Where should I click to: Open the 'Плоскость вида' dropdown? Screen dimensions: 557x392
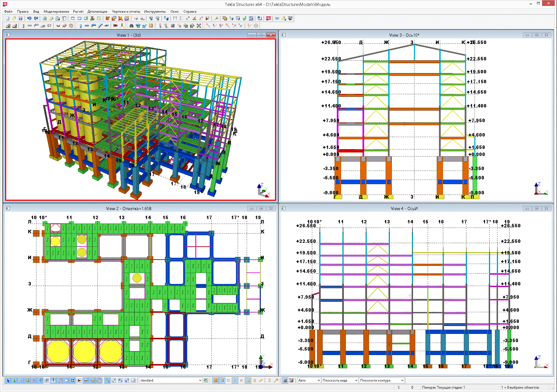(356, 380)
